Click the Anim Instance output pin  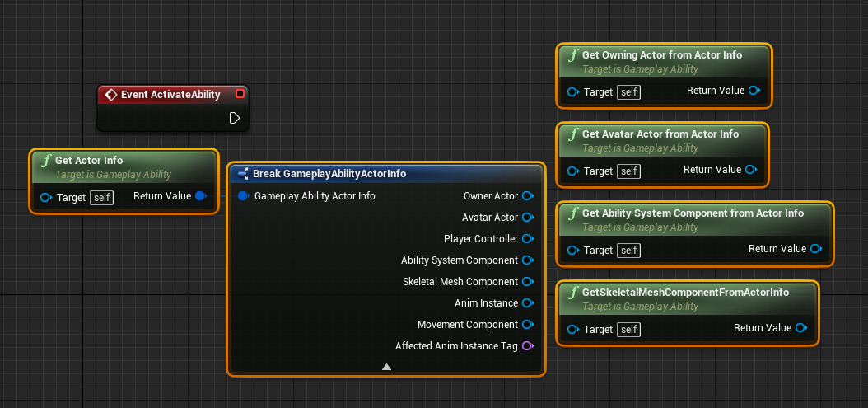528,302
